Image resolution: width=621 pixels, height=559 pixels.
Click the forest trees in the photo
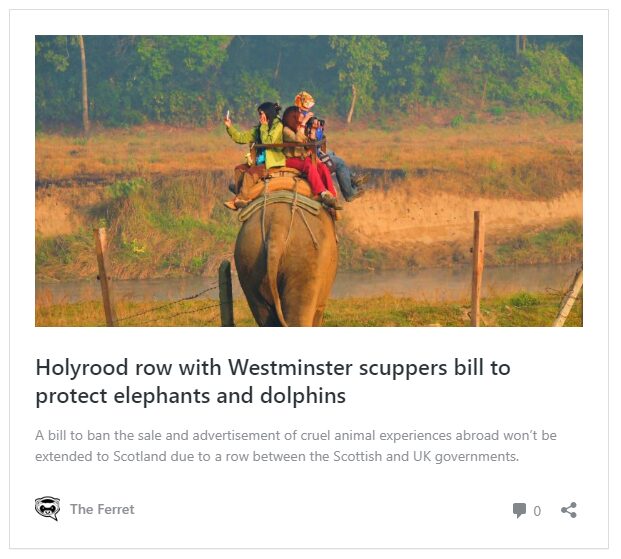coord(309,77)
